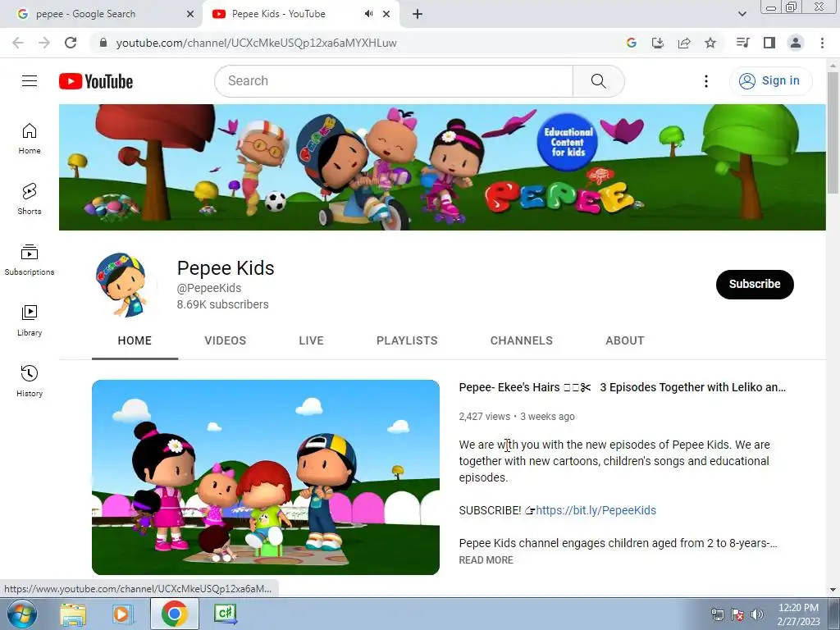Open the bit.ly/PepeeKids link
The image size is (840, 630).
point(596,510)
